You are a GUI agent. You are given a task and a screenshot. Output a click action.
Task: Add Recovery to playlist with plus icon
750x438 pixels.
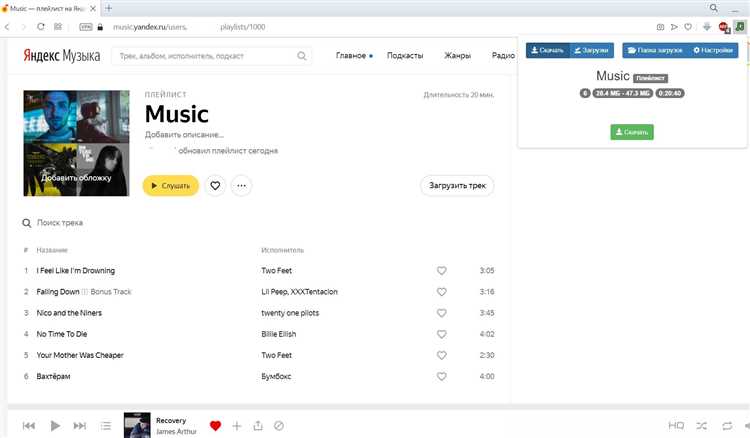pos(237,425)
